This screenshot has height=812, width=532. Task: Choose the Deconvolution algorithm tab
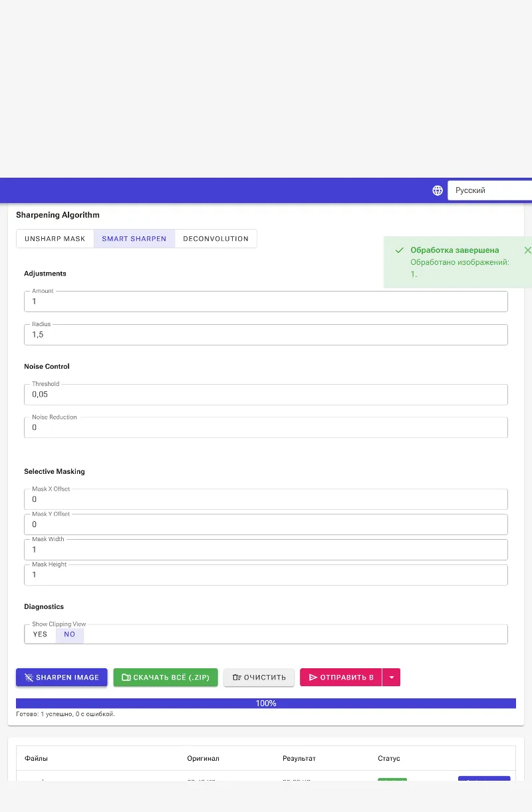tap(215, 238)
